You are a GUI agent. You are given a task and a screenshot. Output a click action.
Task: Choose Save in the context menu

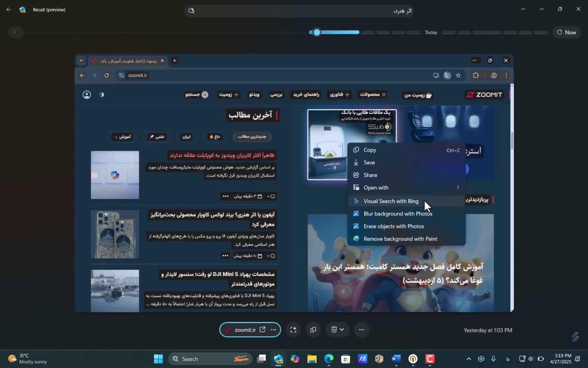pyautogui.click(x=407, y=163)
